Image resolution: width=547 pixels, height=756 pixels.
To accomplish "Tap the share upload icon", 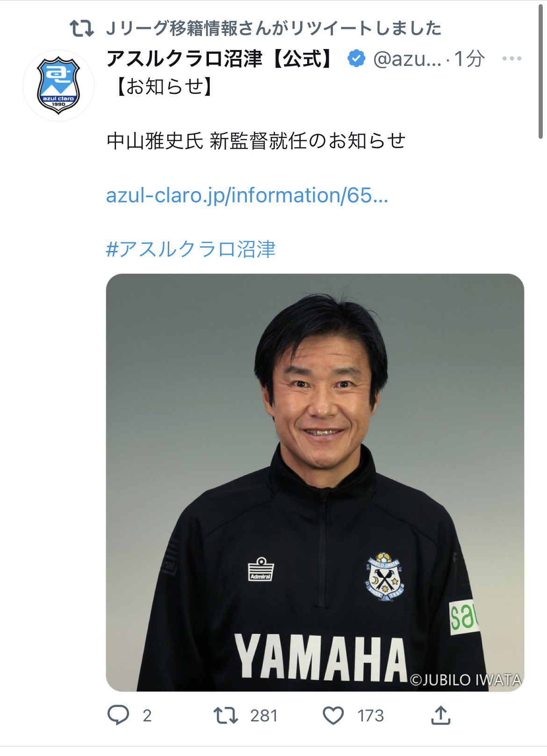I will (440, 715).
